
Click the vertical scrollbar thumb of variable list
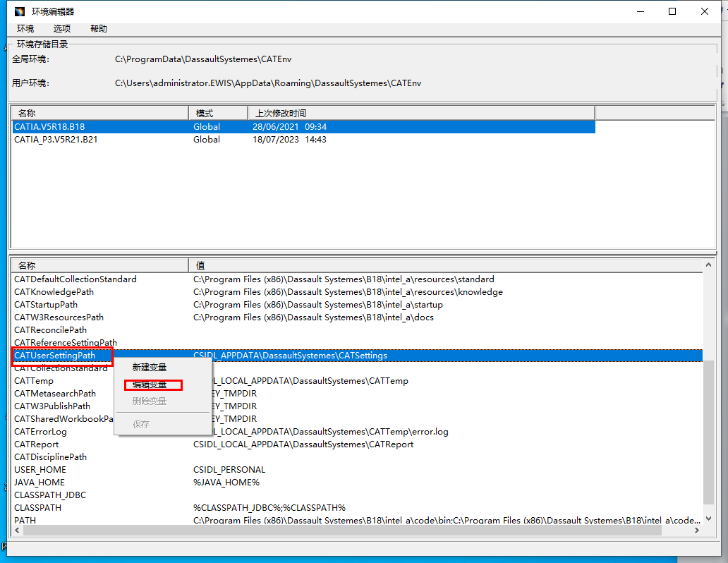(708, 432)
